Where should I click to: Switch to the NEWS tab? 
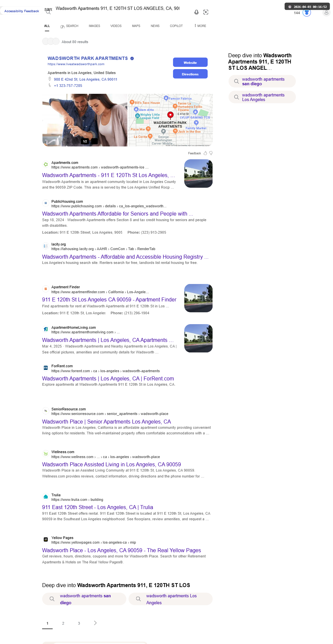(155, 26)
